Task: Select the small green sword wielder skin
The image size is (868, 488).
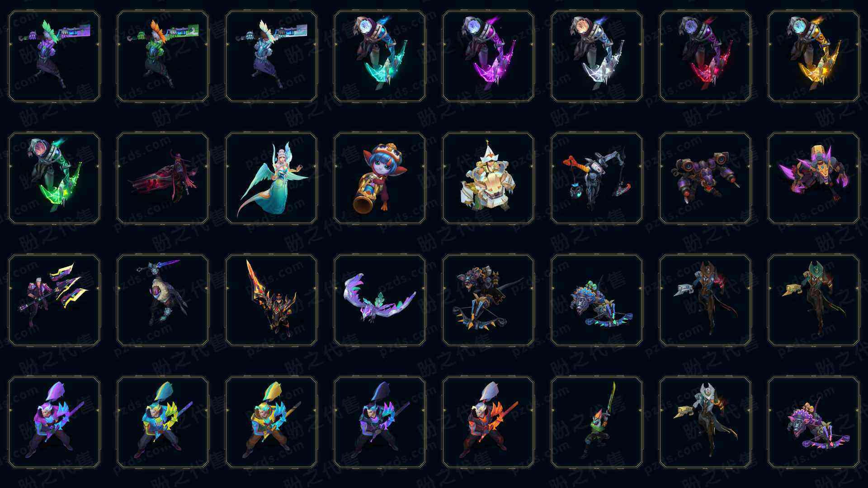Action: [597, 422]
